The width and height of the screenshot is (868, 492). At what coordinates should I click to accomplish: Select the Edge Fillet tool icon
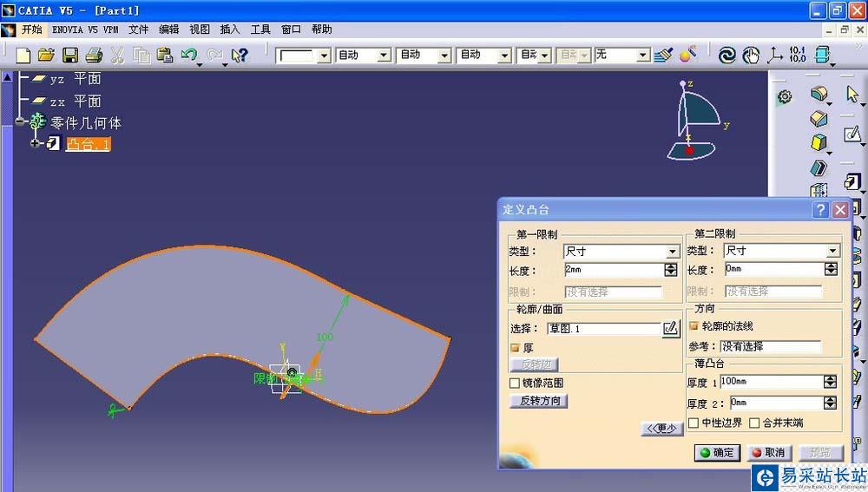[x=819, y=94]
